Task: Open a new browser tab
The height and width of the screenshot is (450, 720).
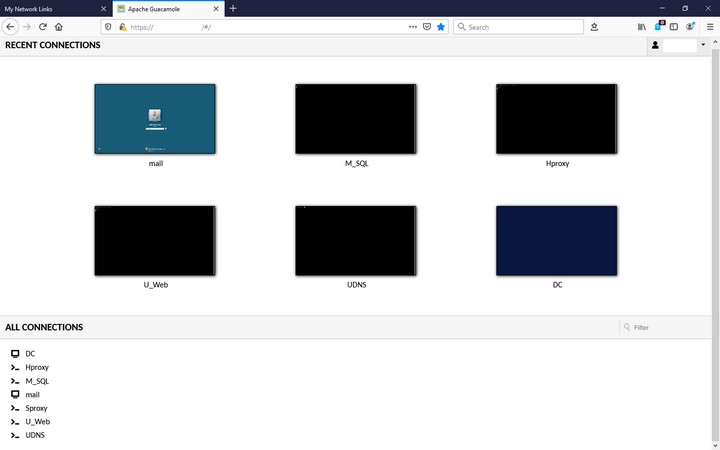Action: 233,8
